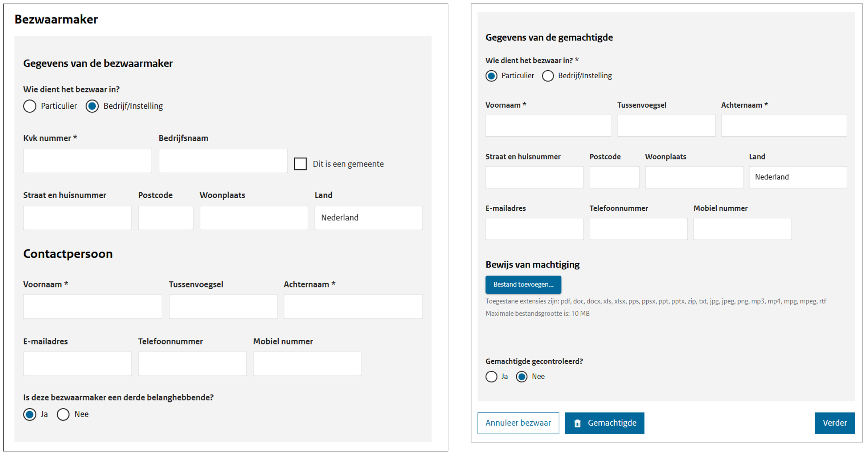The height and width of the screenshot is (455, 868).
Task: Click Contactpersoon Mobiel nummer field
Action: pos(307,364)
